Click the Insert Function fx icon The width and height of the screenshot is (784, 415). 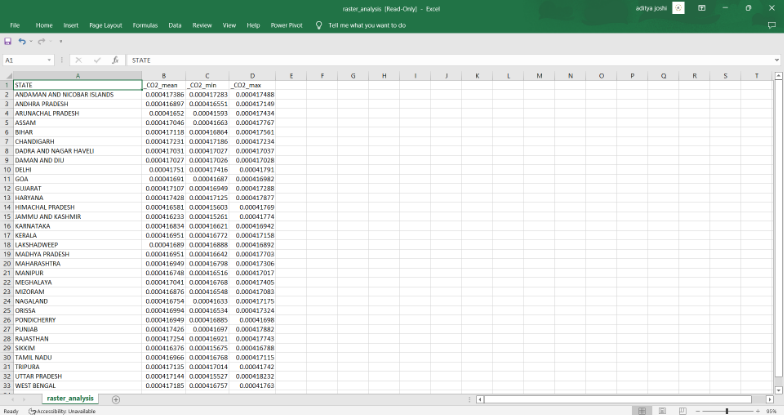coord(115,60)
